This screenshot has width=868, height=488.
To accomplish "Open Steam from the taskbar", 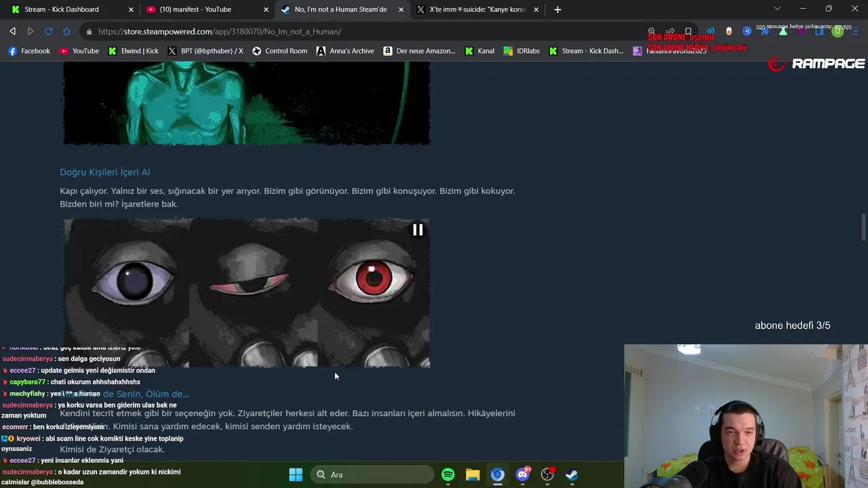I will click(572, 474).
